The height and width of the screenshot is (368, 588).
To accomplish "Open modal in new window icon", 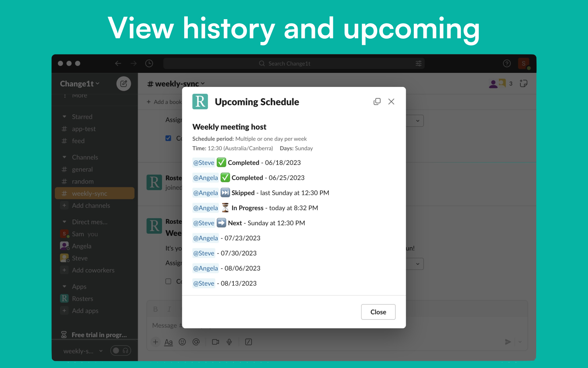I will coord(377,102).
